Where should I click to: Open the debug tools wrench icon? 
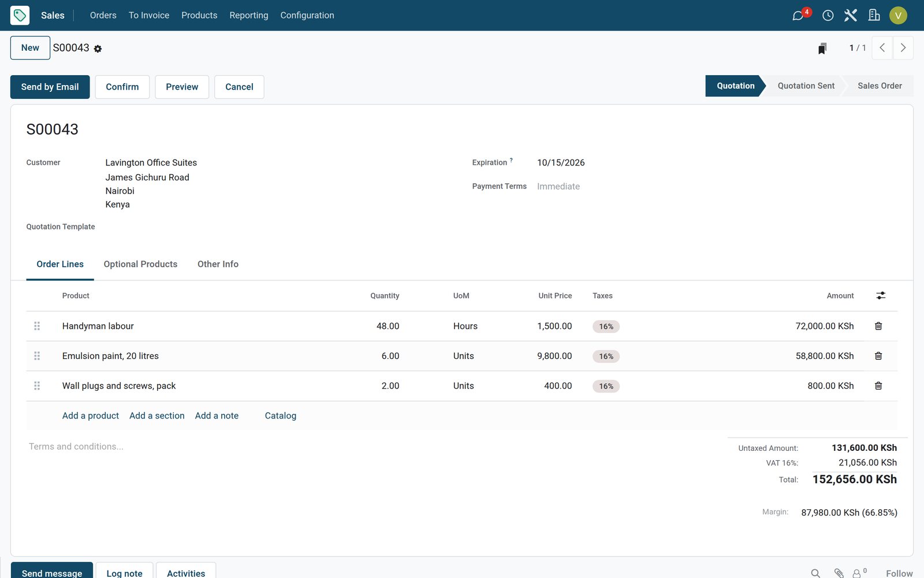pyautogui.click(x=851, y=15)
